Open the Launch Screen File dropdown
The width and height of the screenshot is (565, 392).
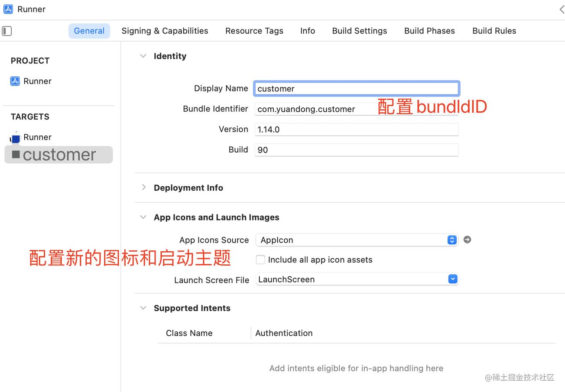point(452,279)
